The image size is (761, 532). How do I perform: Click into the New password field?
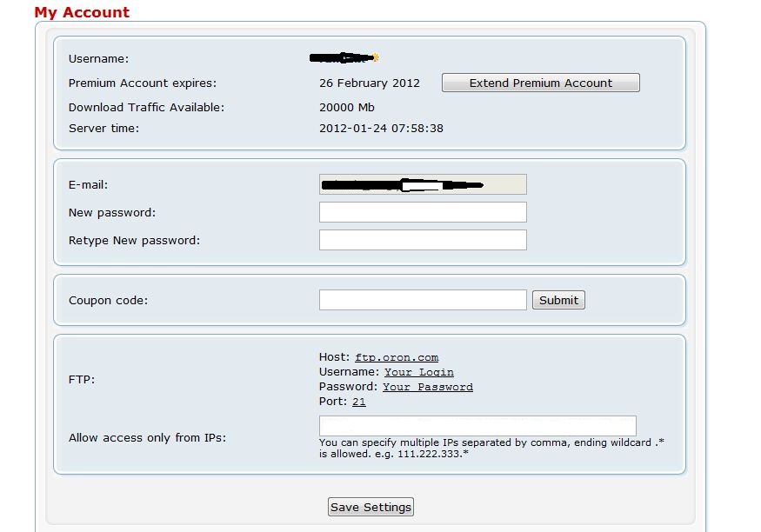point(423,212)
